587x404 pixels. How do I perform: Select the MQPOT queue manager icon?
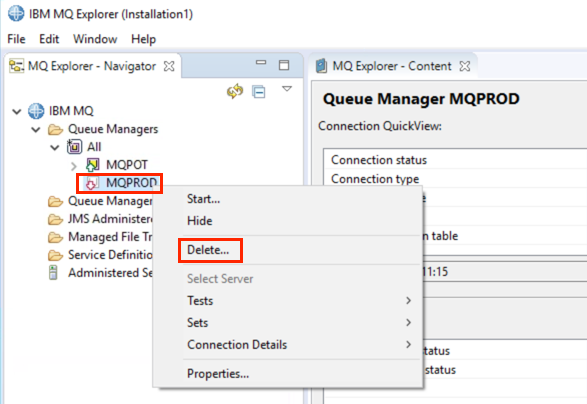pos(92,165)
